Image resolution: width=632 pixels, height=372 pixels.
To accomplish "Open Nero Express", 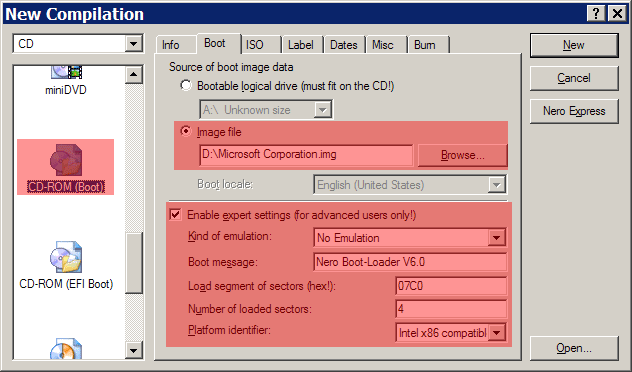I will (574, 111).
